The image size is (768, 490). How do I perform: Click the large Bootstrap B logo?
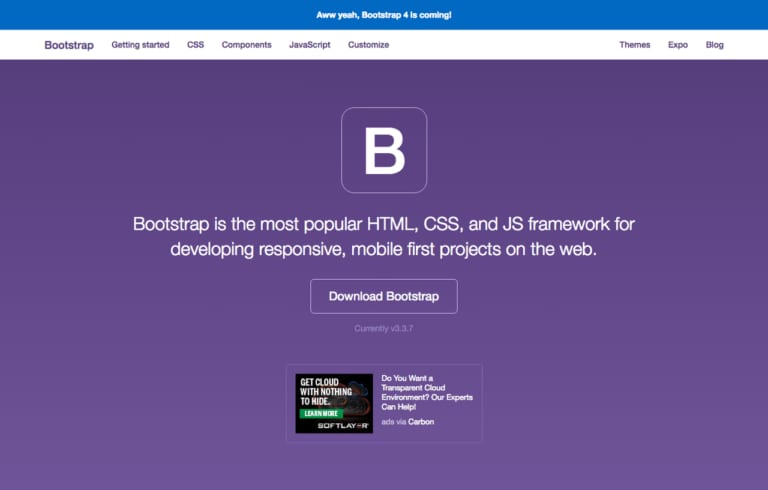(x=384, y=150)
